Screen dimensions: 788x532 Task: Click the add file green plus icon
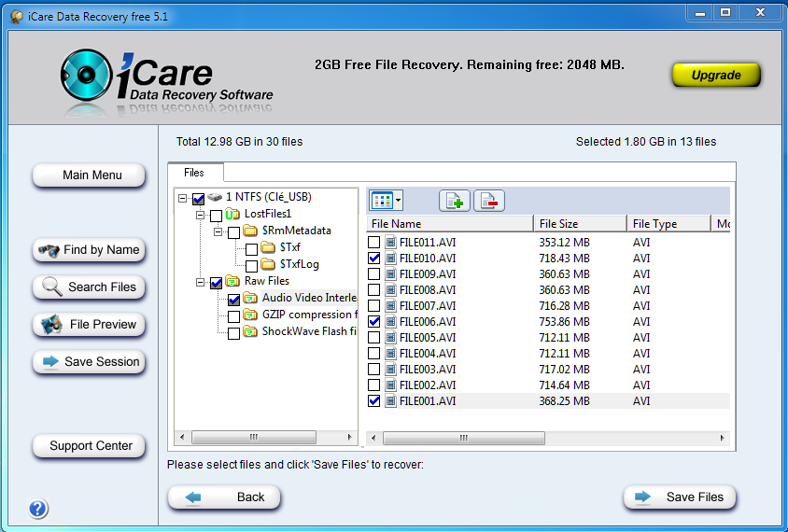tap(455, 201)
